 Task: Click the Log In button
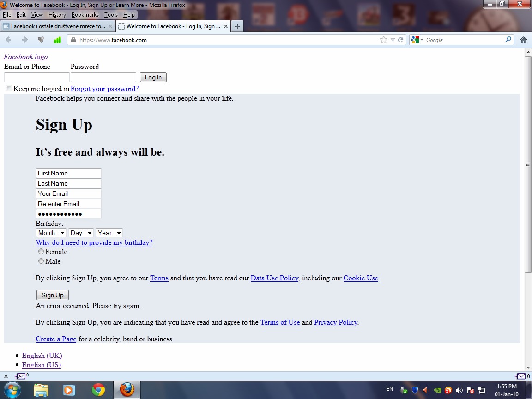point(153,77)
